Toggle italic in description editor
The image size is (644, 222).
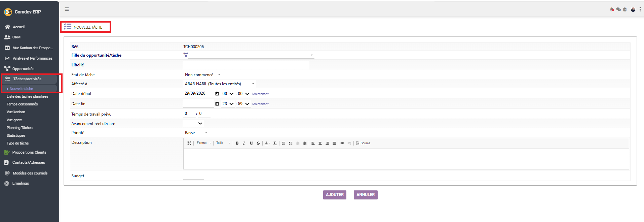click(x=244, y=143)
